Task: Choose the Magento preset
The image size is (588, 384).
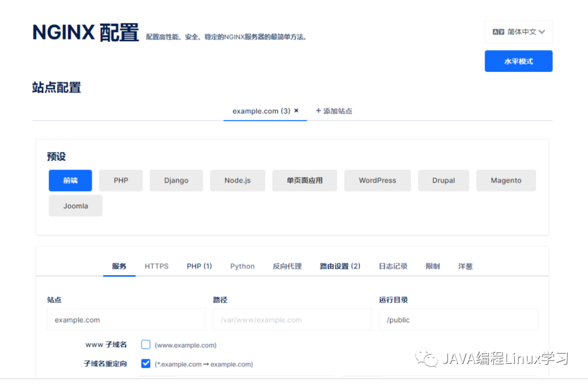Action: [x=506, y=180]
